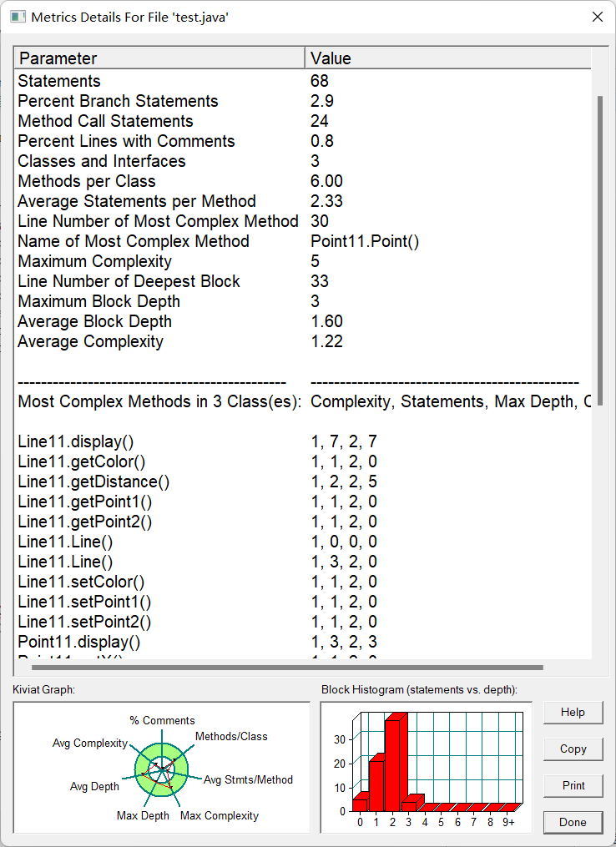Select the Line11.getPoint2() row
This screenshot has height=847, width=616.
pos(303,522)
